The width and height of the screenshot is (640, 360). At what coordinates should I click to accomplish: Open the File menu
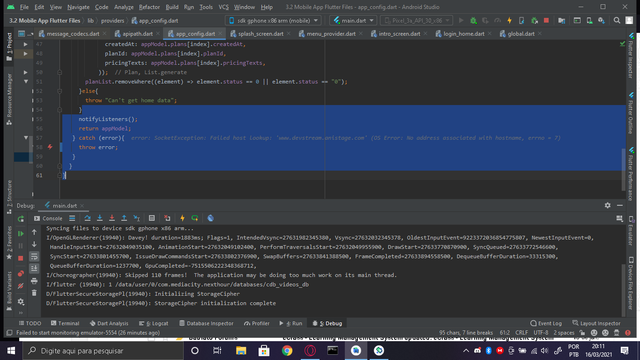[24, 7]
